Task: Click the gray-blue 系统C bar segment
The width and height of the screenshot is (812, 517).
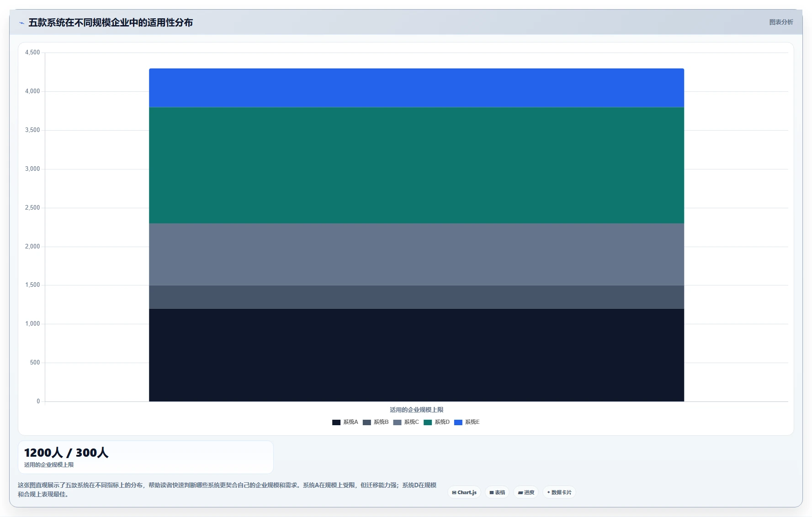Action: point(416,254)
